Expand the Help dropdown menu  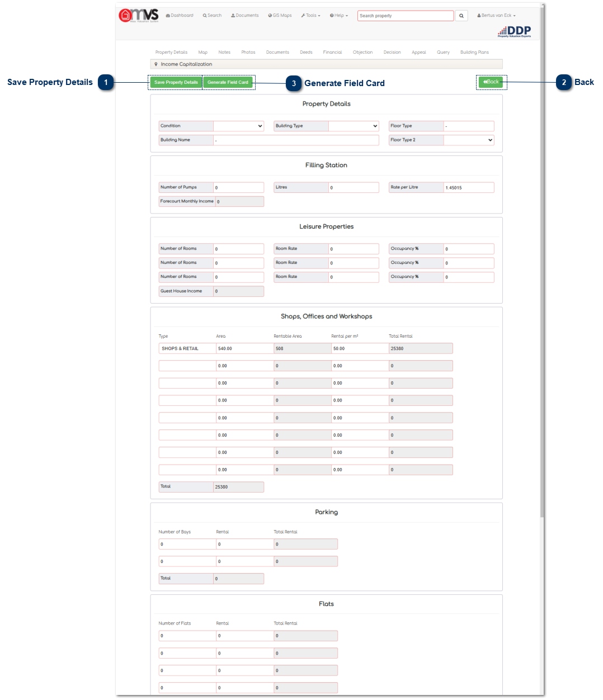coord(339,16)
